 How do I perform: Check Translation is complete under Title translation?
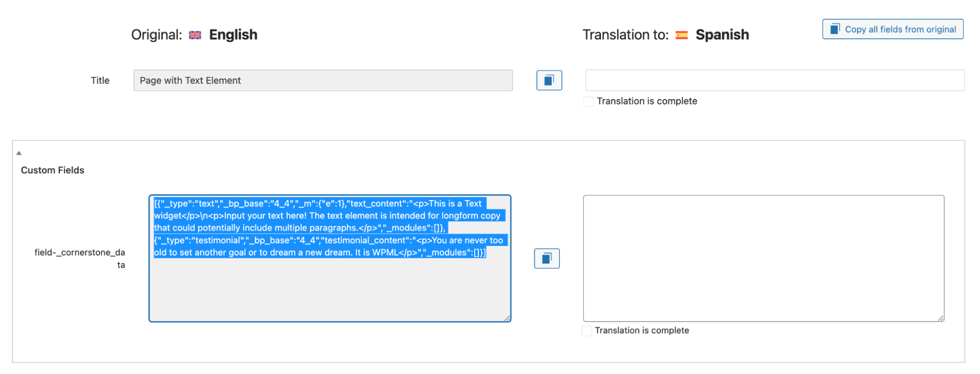pyautogui.click(x=588, y=101)
